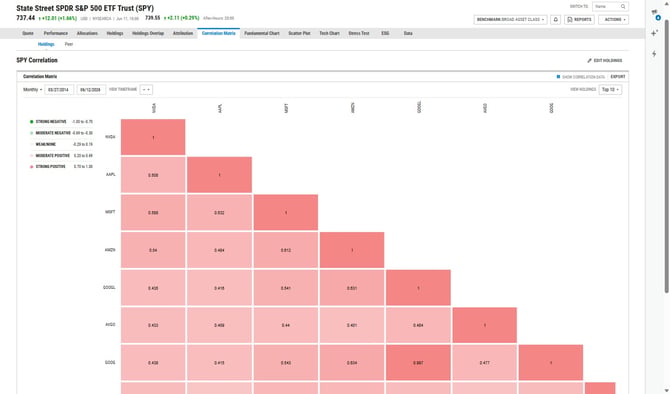
Task: Expand the Actions dropdown
Action: [613, 20]
